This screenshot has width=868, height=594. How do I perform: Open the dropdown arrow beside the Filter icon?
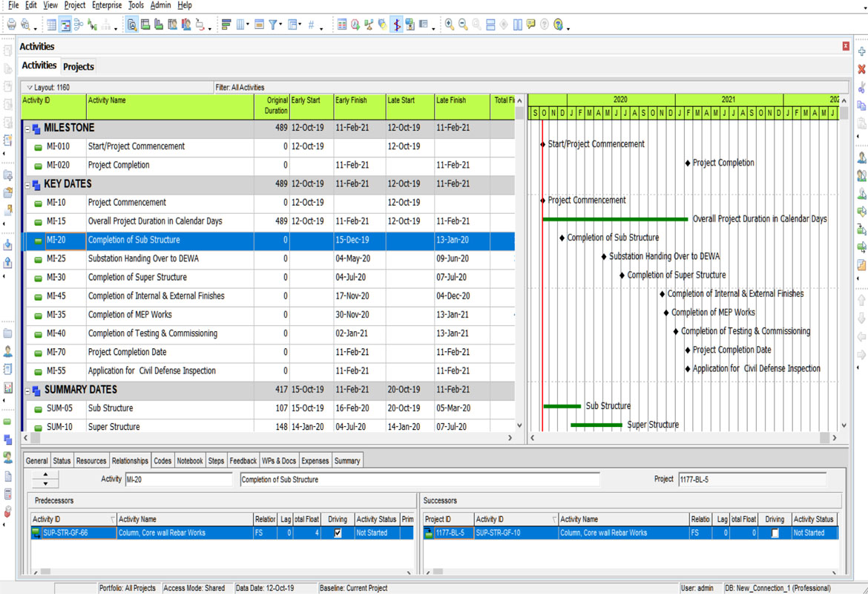280,25
